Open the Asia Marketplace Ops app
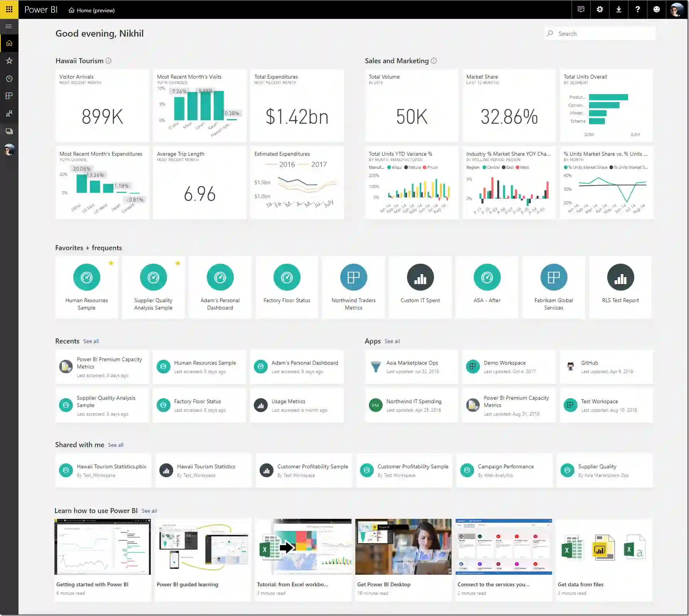 click(412, 367)
